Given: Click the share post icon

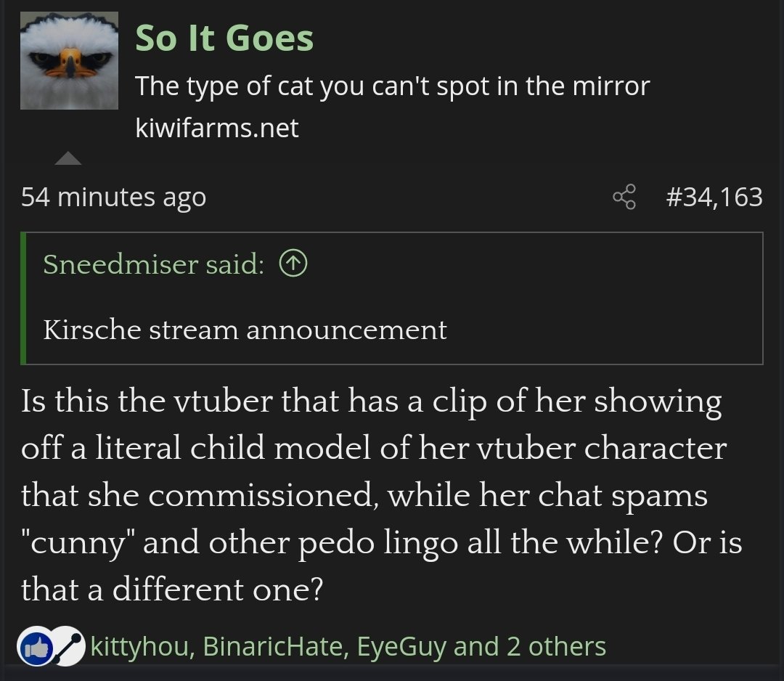Looking at the screenshot, I should pyautogui.click(x=624, y=197).
